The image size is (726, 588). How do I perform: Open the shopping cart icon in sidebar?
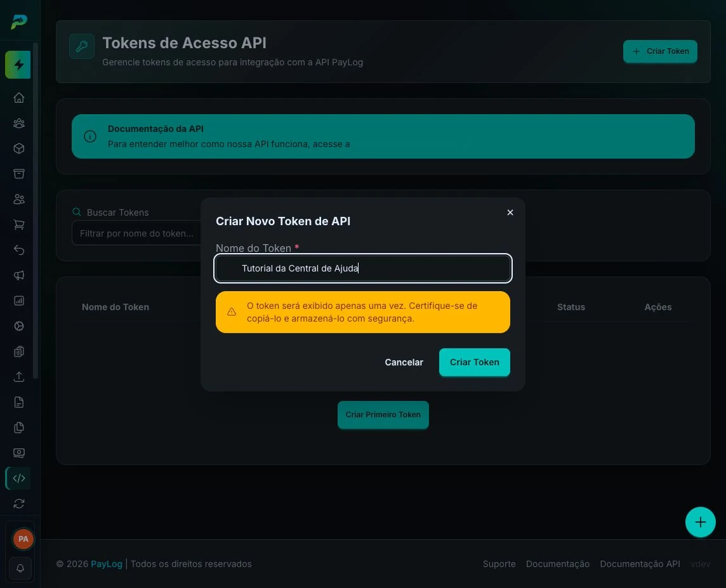(x=19, y=225)
